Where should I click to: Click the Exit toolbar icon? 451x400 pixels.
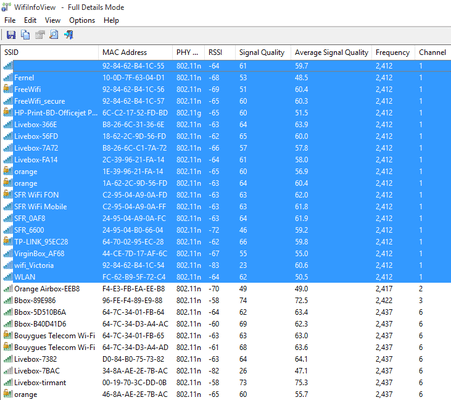click(x=68, y=35)
